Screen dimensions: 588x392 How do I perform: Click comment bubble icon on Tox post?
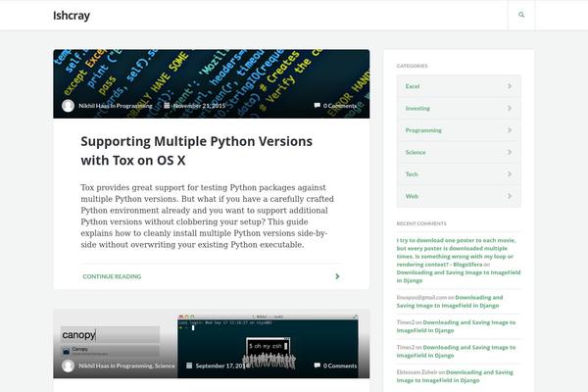point(317,106)
